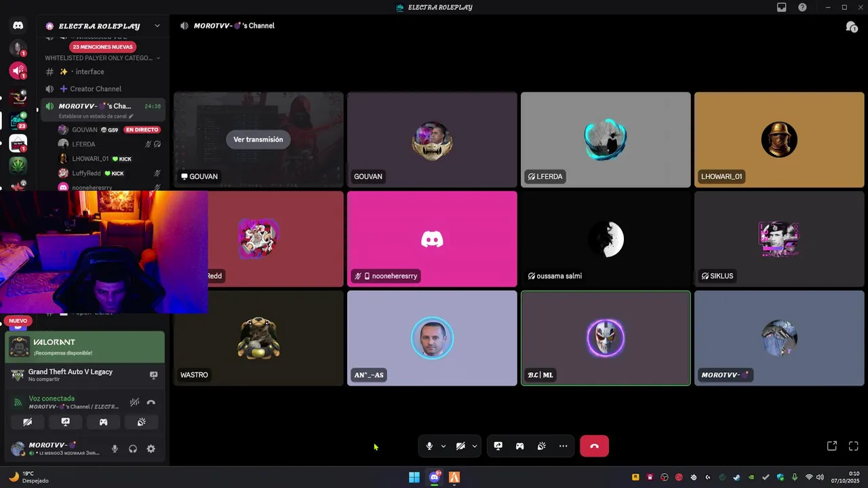The width and height of the screenshot is (868, 488).
Task: Select LHOWARI_01 in voice member list
Action: point(108,159)
